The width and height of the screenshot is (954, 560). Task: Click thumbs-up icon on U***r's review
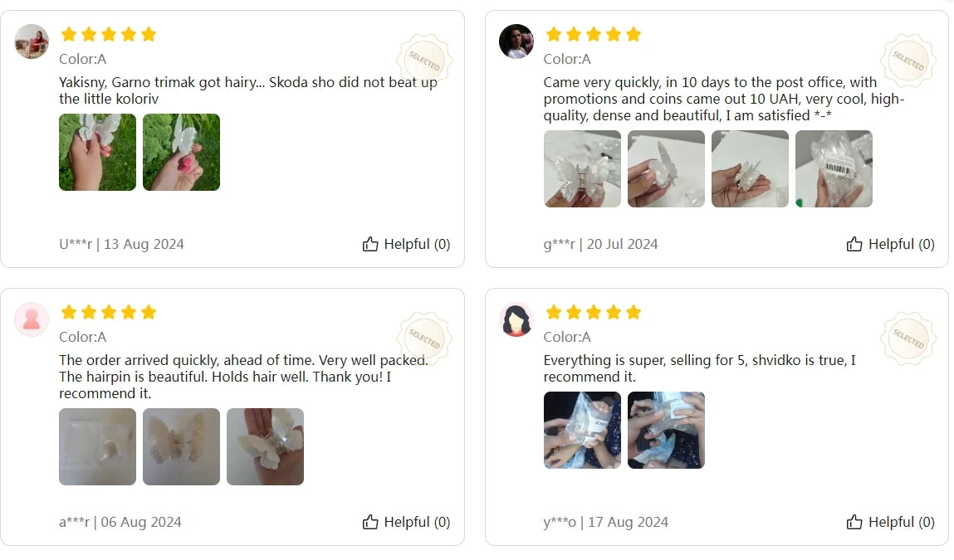[x=370, y=244]
